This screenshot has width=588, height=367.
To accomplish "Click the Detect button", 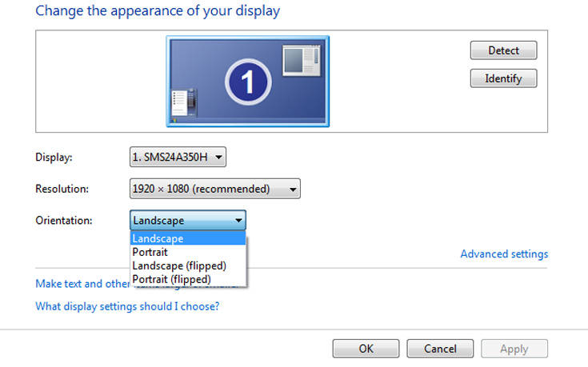I will coord(503,50).
